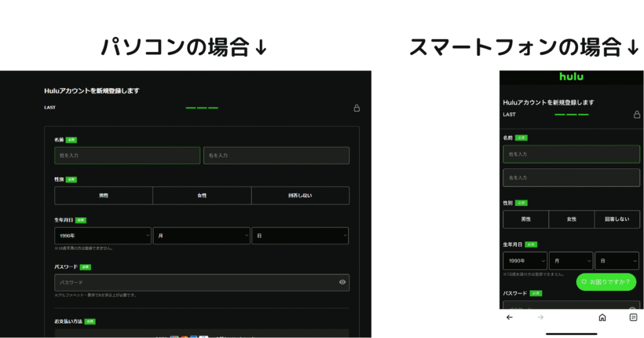
Task: Tap the お困りですか？ help chat button
Action: (x=606, y=282)
